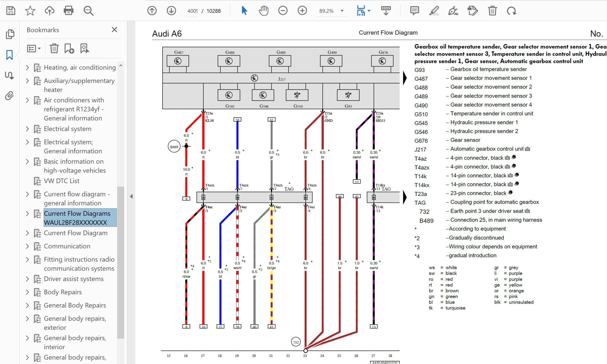This screenshot has height=364, width=607.
Task: Go to previous page arrow
Action: [152, 11]
